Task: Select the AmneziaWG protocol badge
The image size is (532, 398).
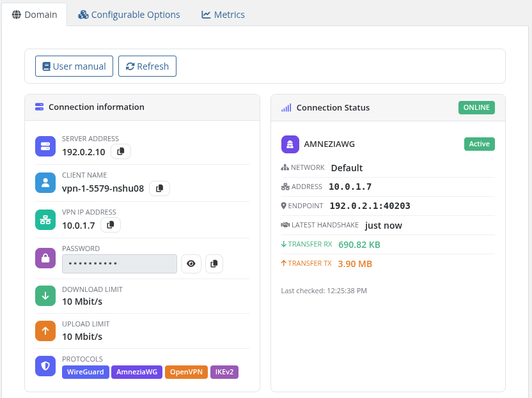Action: [137, 372]
